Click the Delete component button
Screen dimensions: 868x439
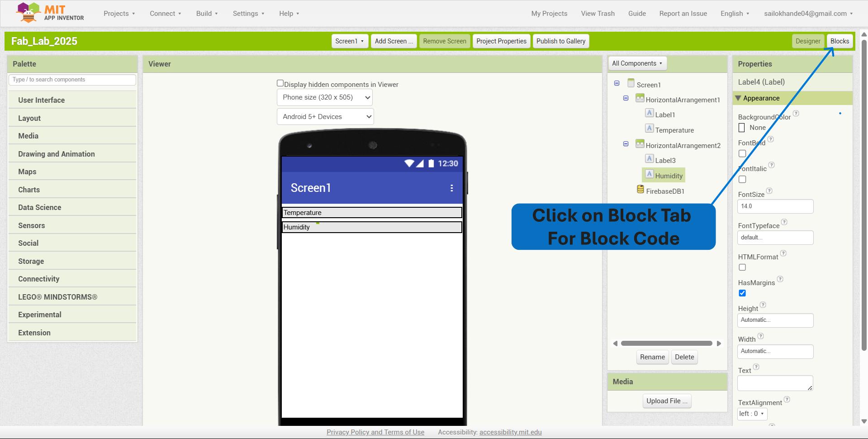coord(684,357)
